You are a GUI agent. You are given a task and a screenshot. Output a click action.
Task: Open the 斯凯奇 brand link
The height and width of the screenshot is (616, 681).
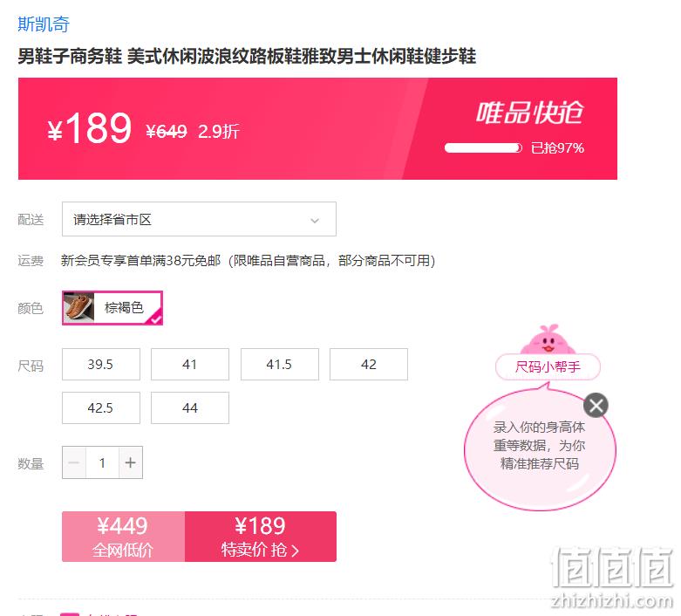point(44,24)
